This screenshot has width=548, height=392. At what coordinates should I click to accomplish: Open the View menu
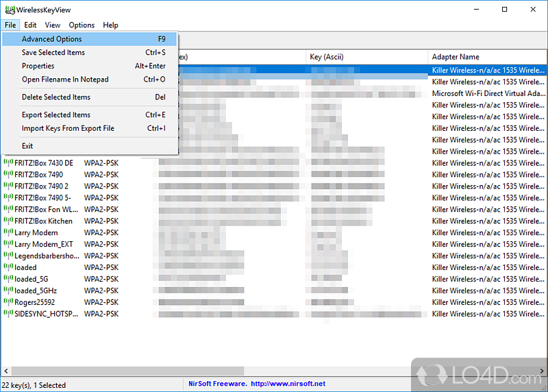(x=53, y=25)
